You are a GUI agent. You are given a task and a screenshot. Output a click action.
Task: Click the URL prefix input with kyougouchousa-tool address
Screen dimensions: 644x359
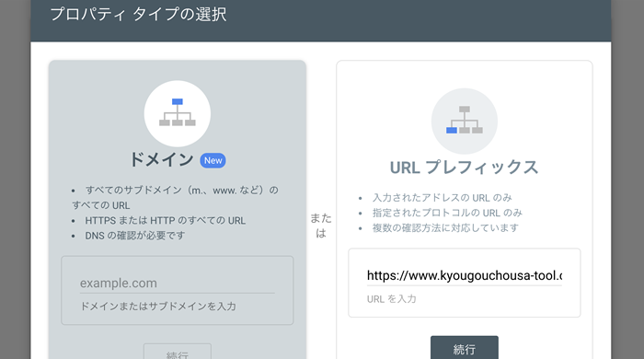click(x=465, y=275)
